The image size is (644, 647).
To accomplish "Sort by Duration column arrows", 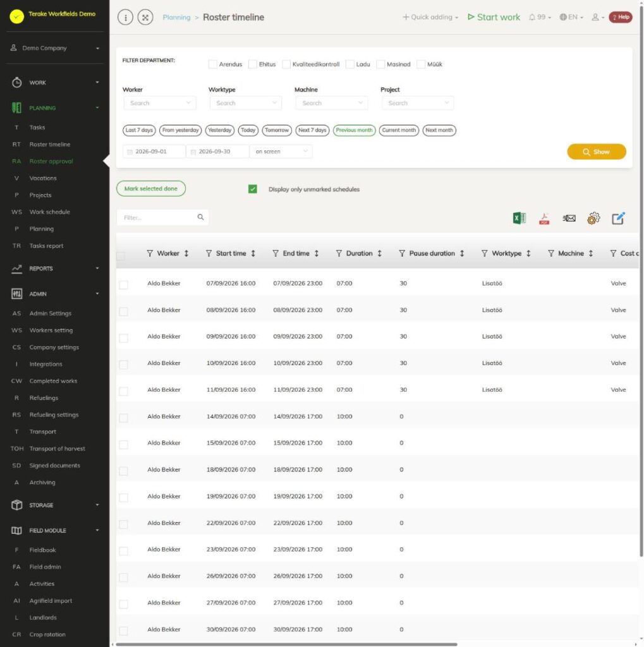I will (379, 253).
